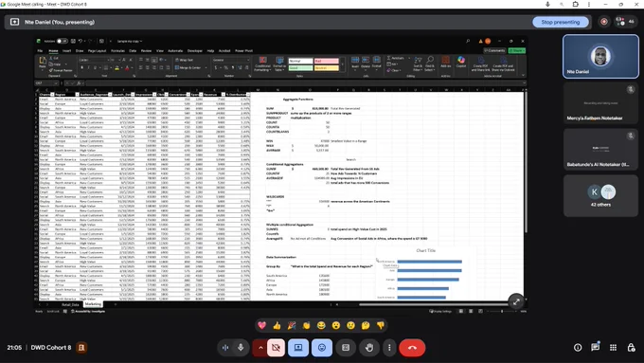Adjust the Excel zoom slider

tap(502, 311)
